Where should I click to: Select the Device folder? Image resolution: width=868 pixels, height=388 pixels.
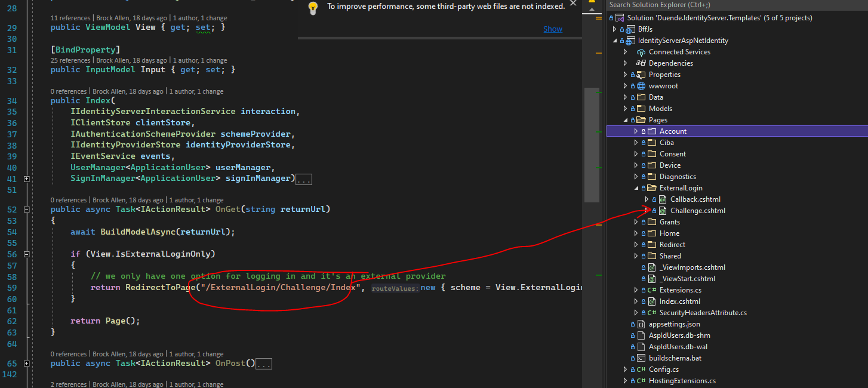coord(670,165)
